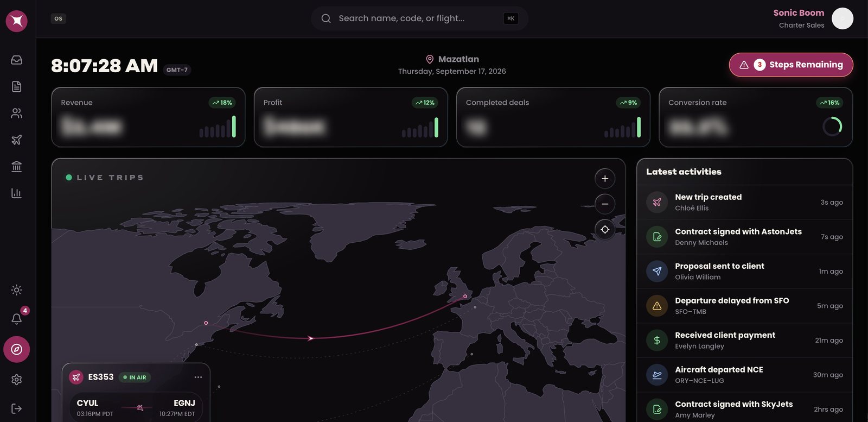Click the logout icon in sidebar

click(17, 408)
